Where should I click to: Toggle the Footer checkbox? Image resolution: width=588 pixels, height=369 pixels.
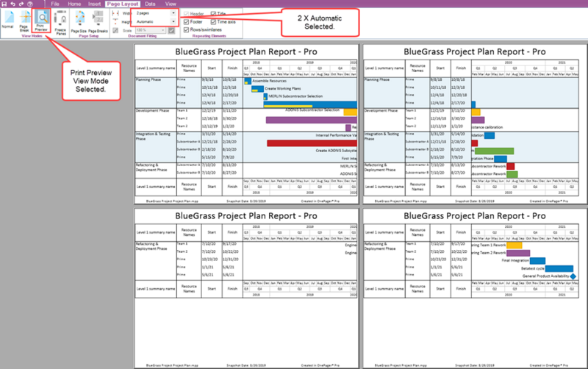[x=186, y=22]
